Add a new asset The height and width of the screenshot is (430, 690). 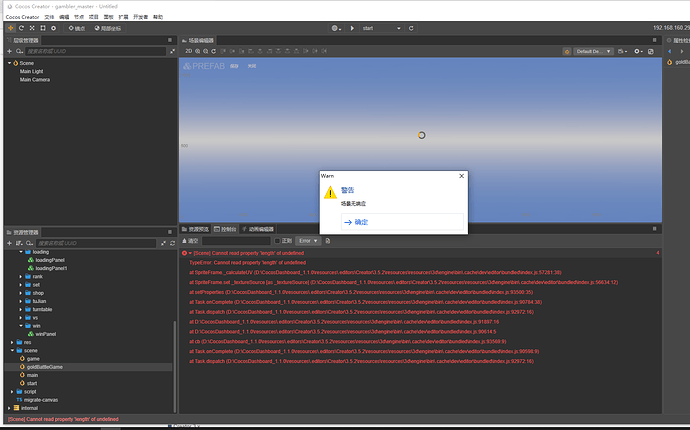pyautogui.click(x=9, y=243)
